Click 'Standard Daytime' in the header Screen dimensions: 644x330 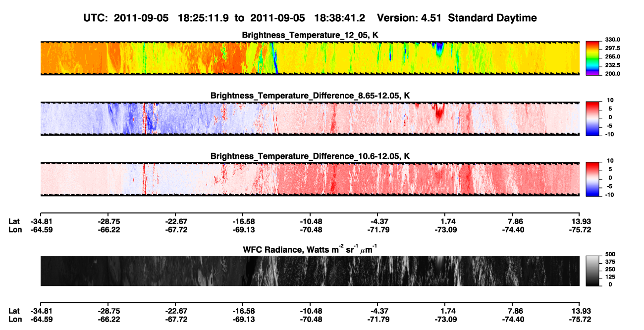pos(492,18)
